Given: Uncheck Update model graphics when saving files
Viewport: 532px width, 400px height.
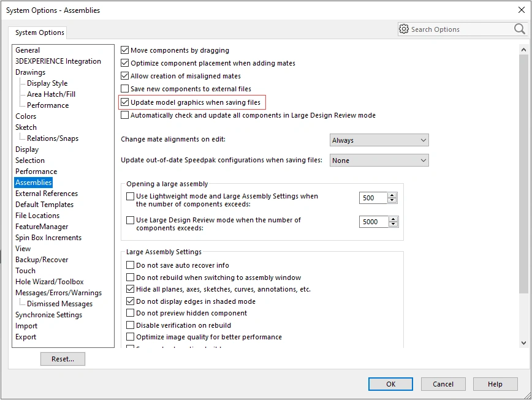Looking at the screenshot, I should 125,102.
